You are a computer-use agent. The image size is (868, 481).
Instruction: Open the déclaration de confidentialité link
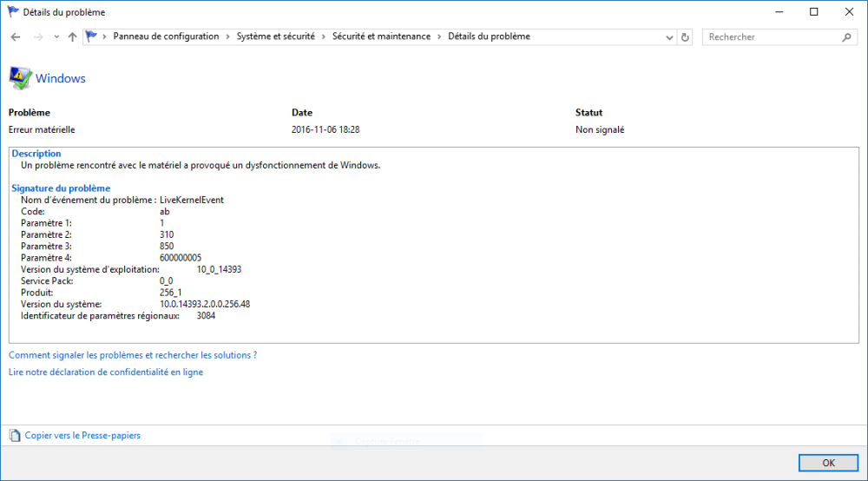point(106,372)
